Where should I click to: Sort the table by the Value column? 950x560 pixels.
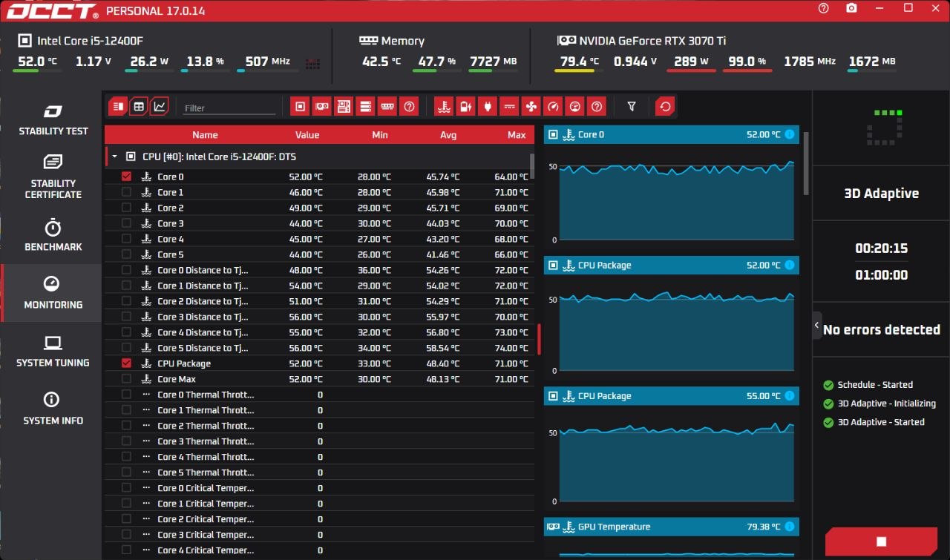307,135
